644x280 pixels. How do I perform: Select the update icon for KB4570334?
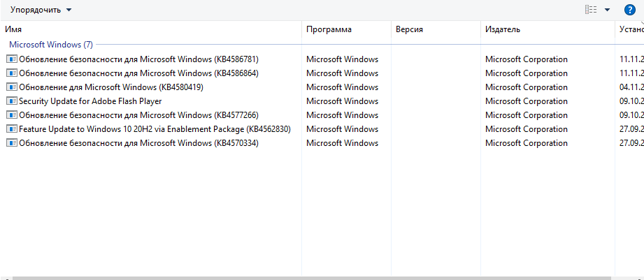[12, 142]
